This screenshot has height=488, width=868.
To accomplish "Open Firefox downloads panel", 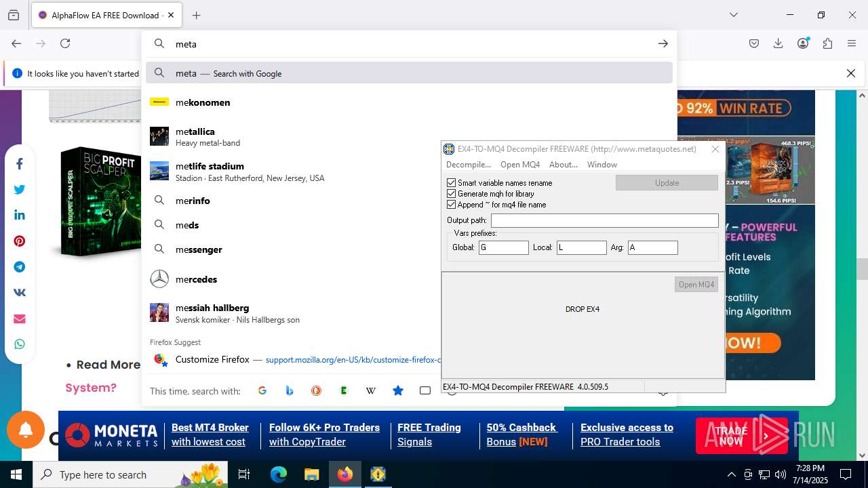I will pyautogui.click(x=778, y=43).
